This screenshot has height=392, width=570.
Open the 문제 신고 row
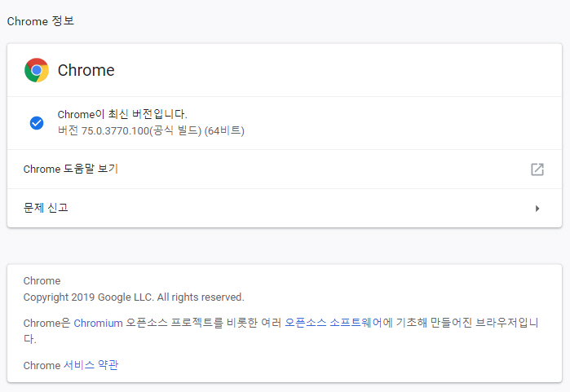click(x=285, y=208)
